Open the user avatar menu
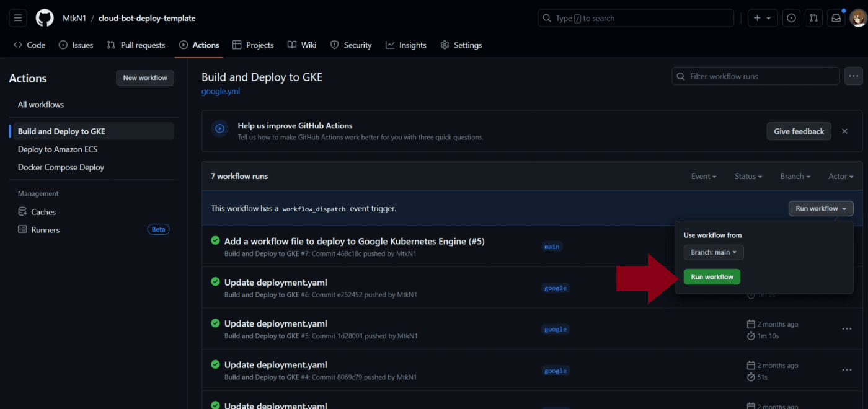Viewport: 868px width, 409px height. [x=858, y=18]
